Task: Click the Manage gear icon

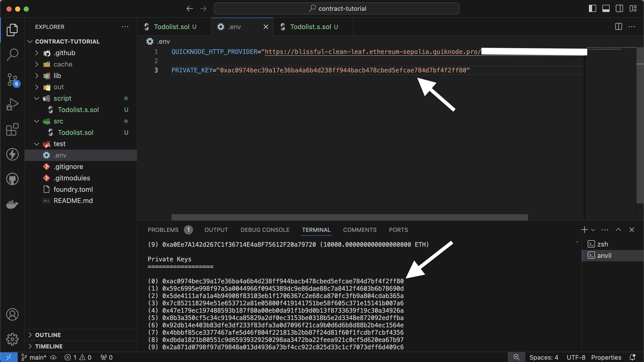Action: (x=12, y=339)
